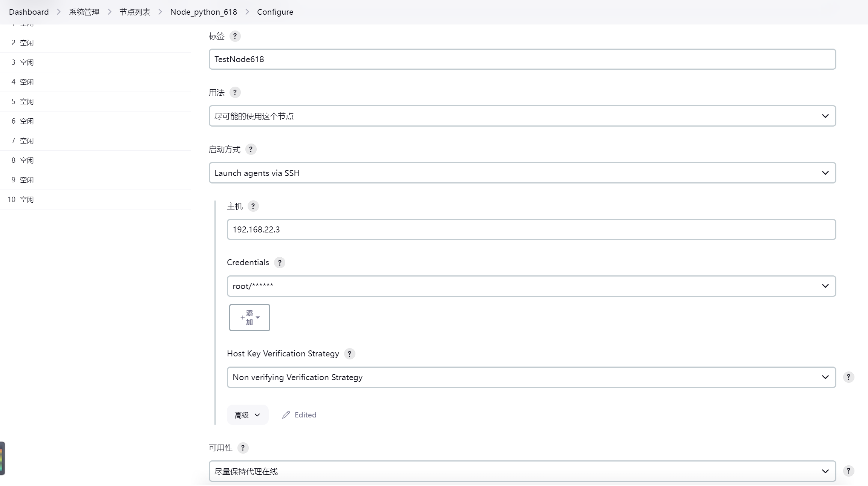Image resolution: width=868 pixels, height=486 pixels.
Task: Open the 用法 usage dropdown
Action: click(x=522, y=116)
